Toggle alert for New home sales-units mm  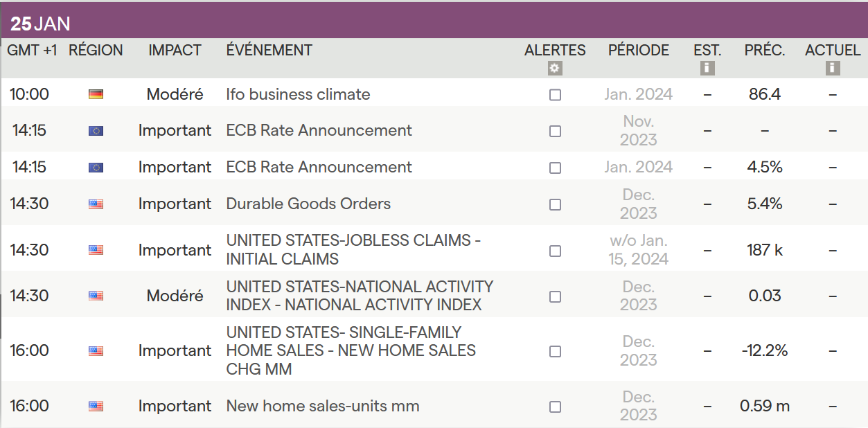tap(555, 407)
